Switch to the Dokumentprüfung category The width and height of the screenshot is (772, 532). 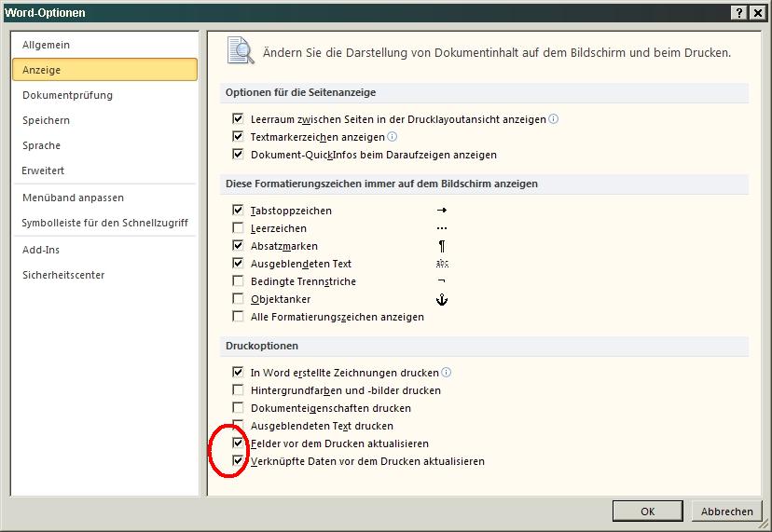[67, 95]
